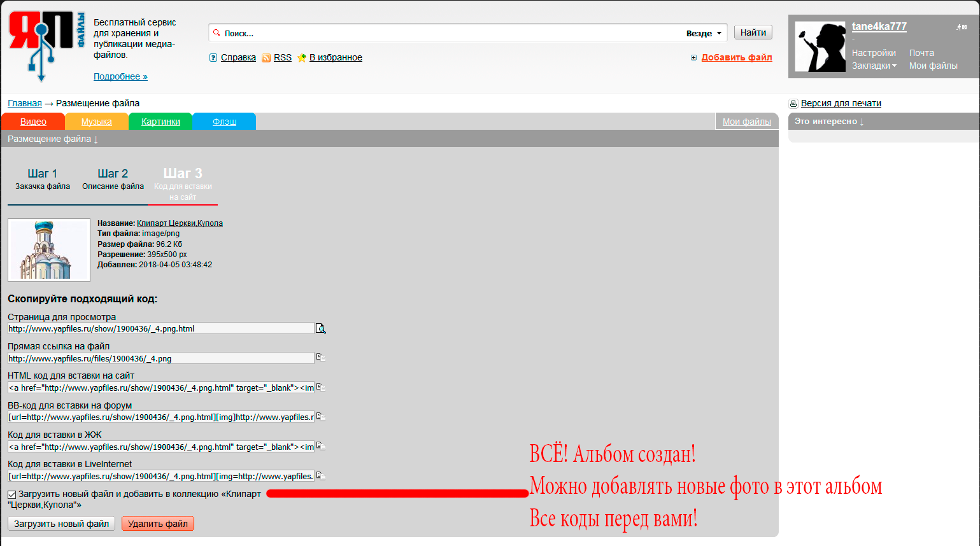980x546 pixels.
Task: Open the church clipart thumbnail
Action: 49,250
